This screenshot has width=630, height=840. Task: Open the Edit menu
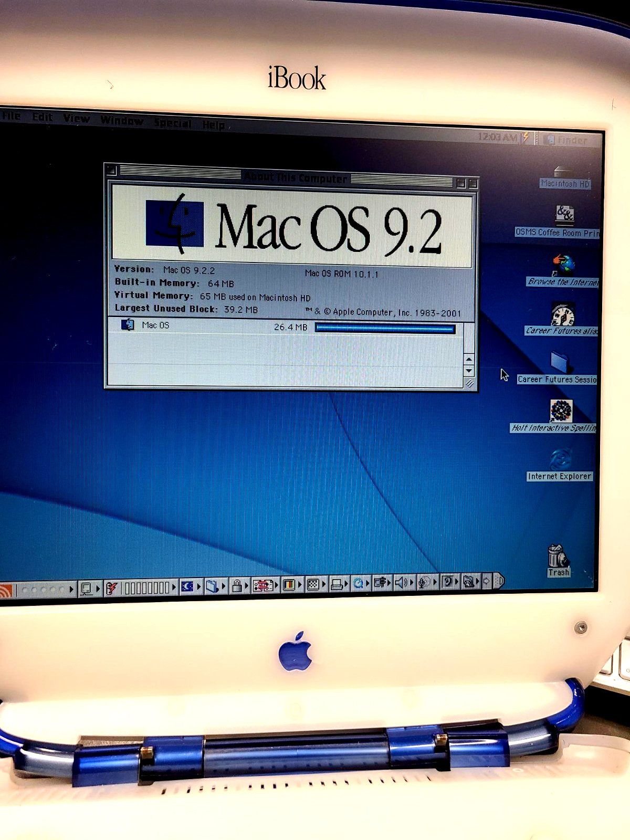[43, 117]
